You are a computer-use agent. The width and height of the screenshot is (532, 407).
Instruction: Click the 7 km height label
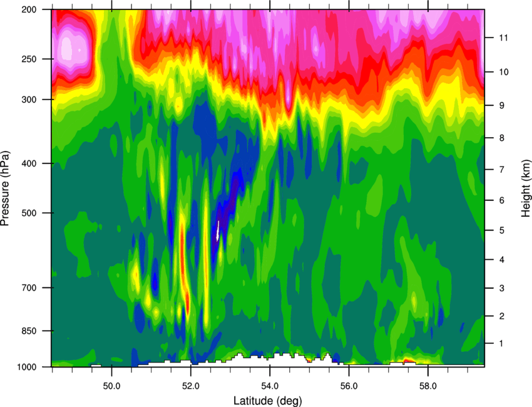[x=502, y=170]
